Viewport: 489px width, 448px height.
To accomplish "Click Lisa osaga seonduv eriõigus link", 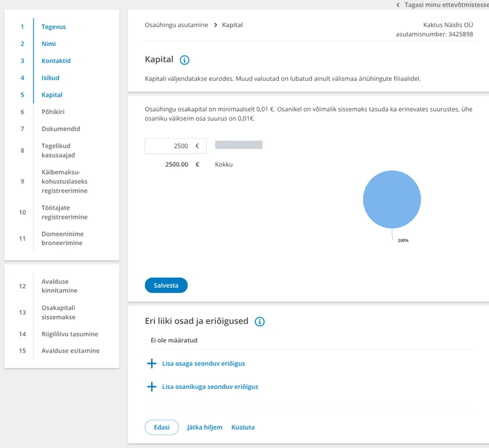I will (x=203, y=363).
